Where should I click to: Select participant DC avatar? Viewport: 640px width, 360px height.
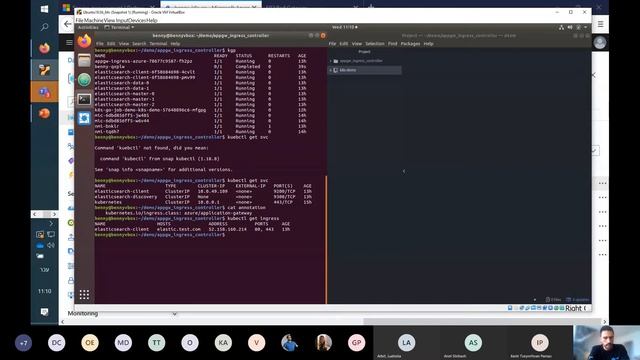(x=56, y=343)
